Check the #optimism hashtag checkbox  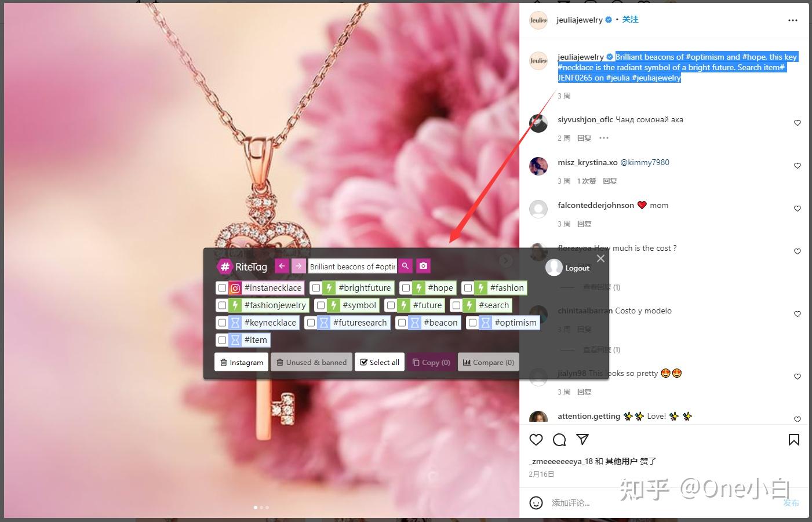click(x=472, y=323)
